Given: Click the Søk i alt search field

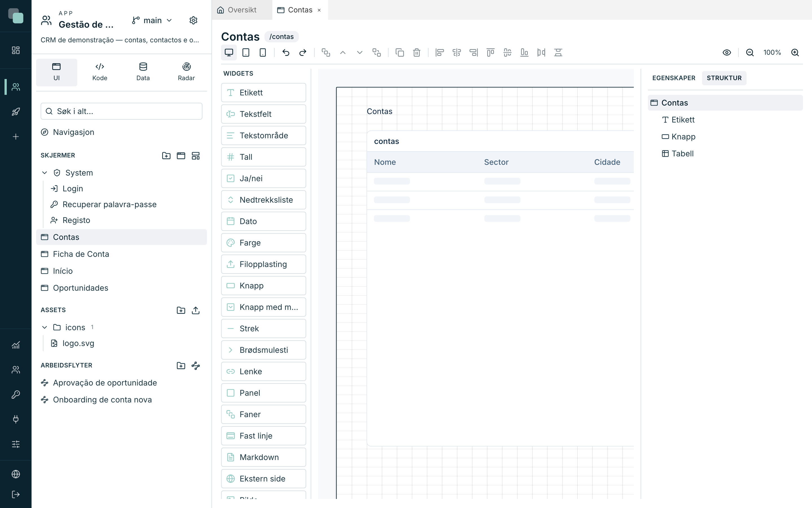Looking at the screenshot, I should pyautogui.click(x=122, y=111).
